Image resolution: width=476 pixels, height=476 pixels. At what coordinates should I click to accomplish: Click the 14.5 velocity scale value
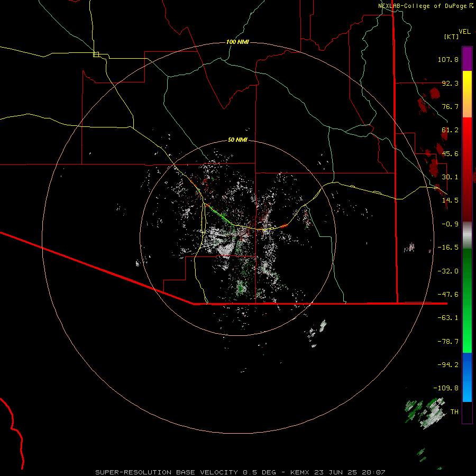coord(450,200)
